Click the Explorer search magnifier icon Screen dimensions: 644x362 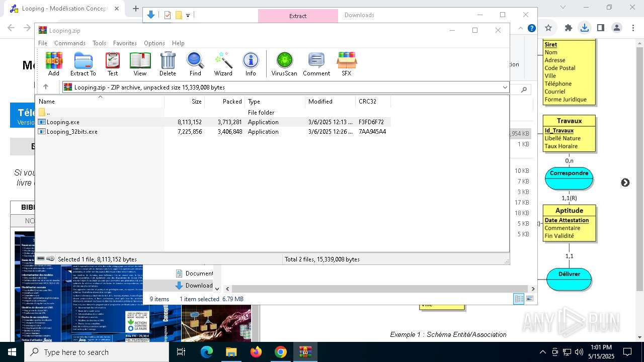coord(524,89)
